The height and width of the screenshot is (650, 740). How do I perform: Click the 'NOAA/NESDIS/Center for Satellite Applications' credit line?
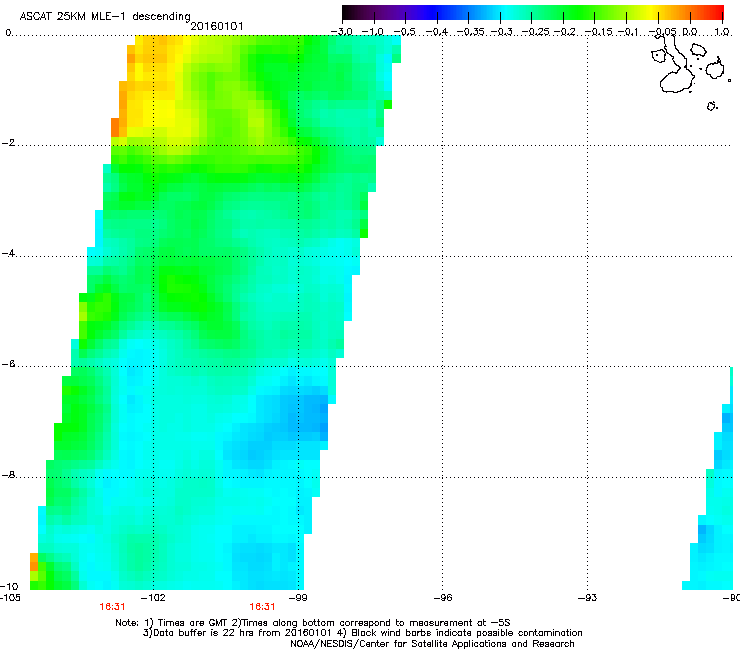432,644
